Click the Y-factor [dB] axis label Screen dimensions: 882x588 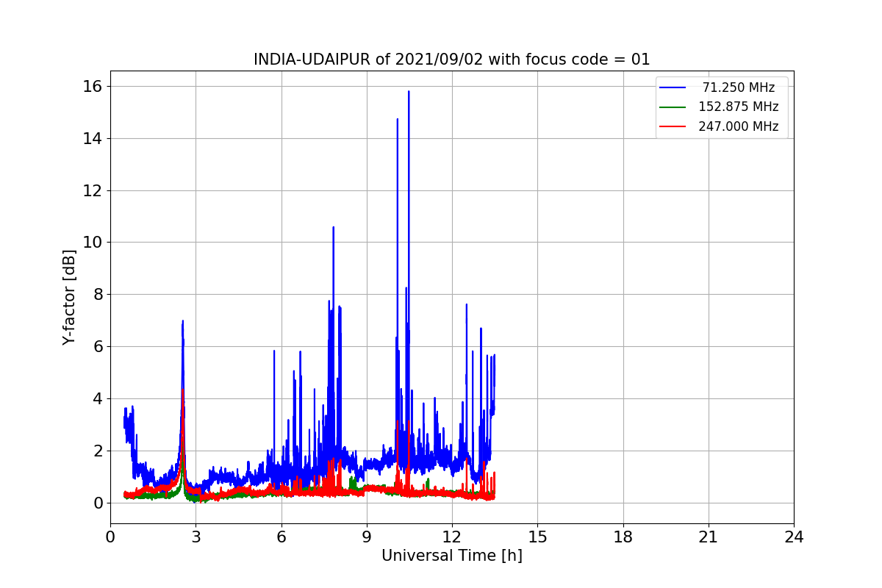tap(69, 297)
